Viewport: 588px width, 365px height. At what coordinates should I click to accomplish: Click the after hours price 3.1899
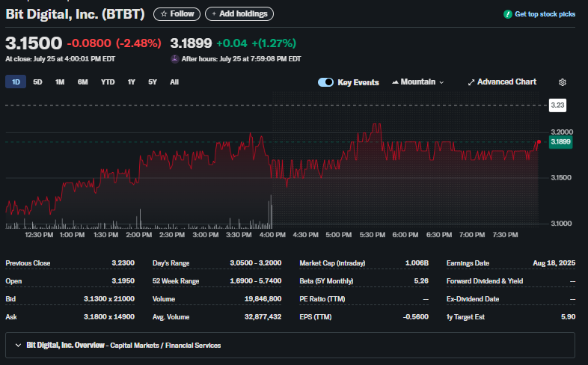(x=192, y=43)
